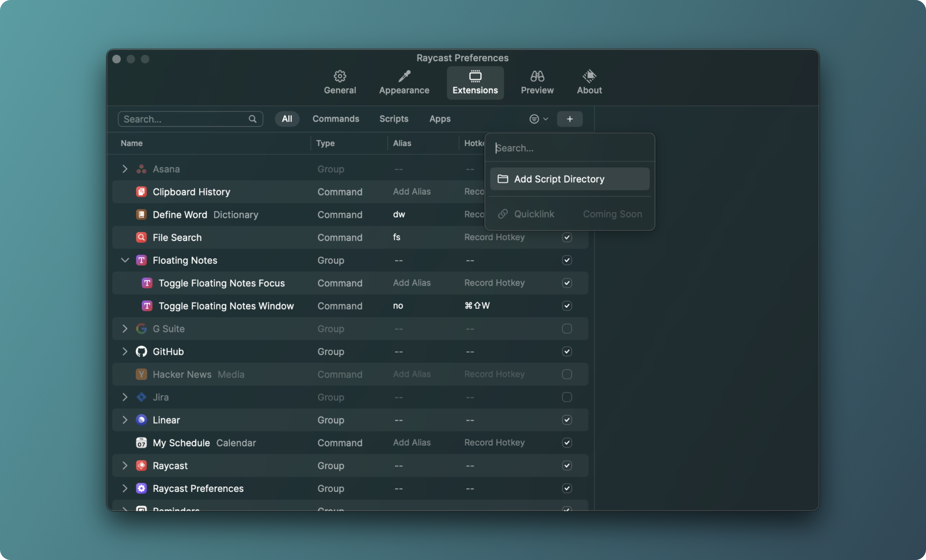
Task: Click the File Search magnifier icon
Action: [x=141, y=237]
